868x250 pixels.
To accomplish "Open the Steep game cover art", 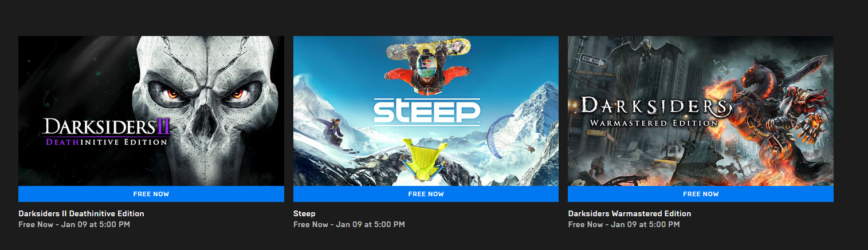I will tap(426, 111).
